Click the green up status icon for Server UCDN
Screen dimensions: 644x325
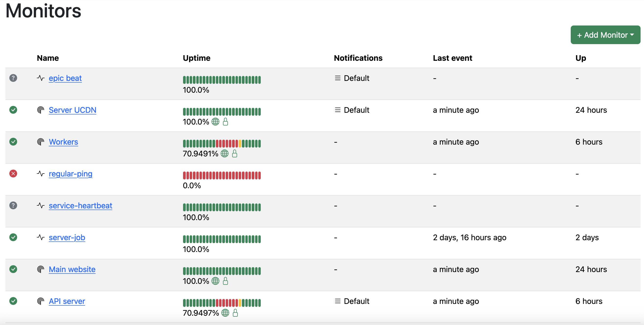pyautogui.click(x=13, y=110)
